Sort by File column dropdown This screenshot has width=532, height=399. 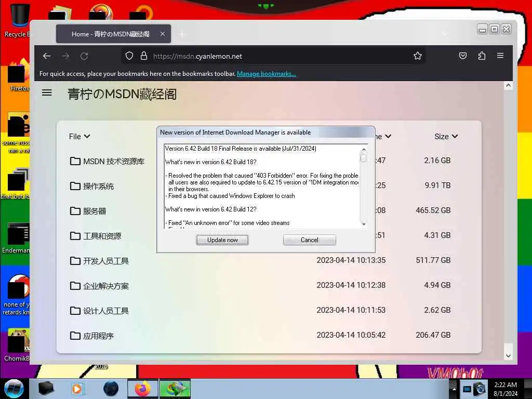pyautogui.click(x=79, y=137)
